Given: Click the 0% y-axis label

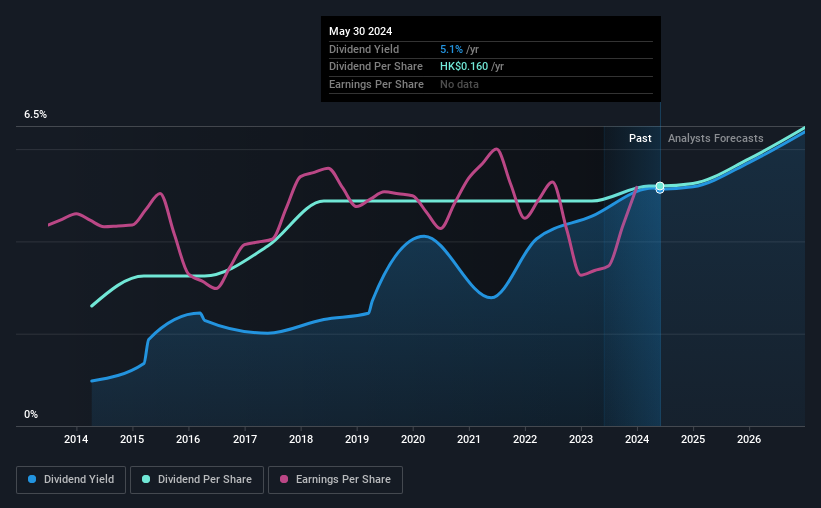Looking at the screenshot, I should point(31,414).
